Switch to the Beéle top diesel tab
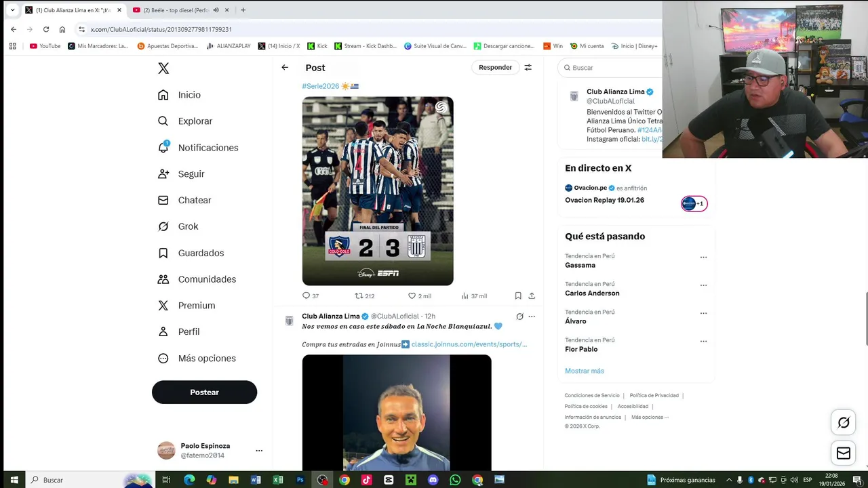 tap(181, 10)
